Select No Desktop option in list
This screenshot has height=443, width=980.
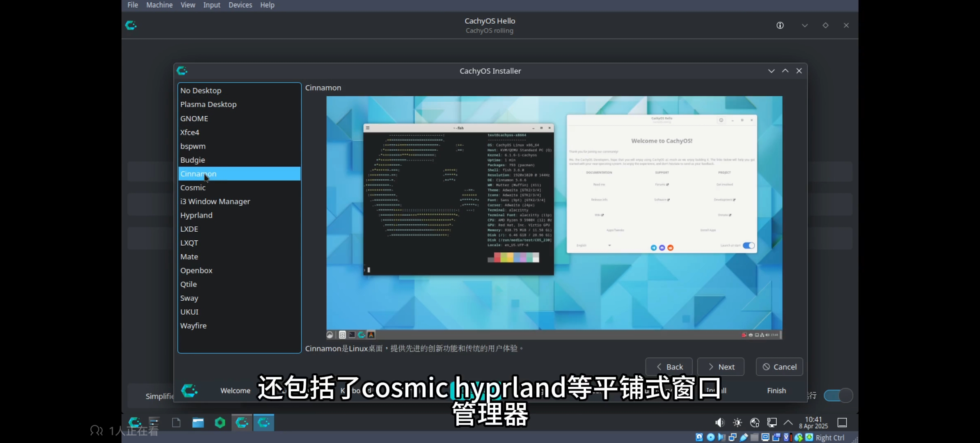pyautogui.click(x=239, y=90)
